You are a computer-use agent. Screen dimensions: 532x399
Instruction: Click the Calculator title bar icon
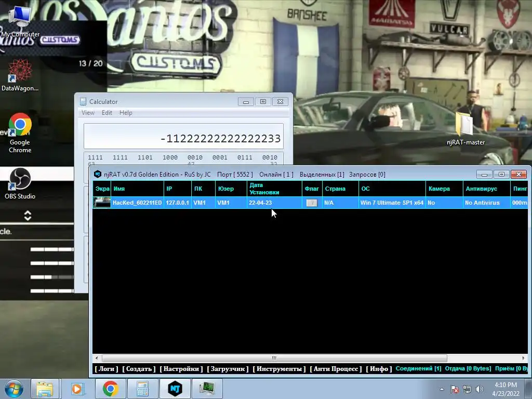pos(83,101)
